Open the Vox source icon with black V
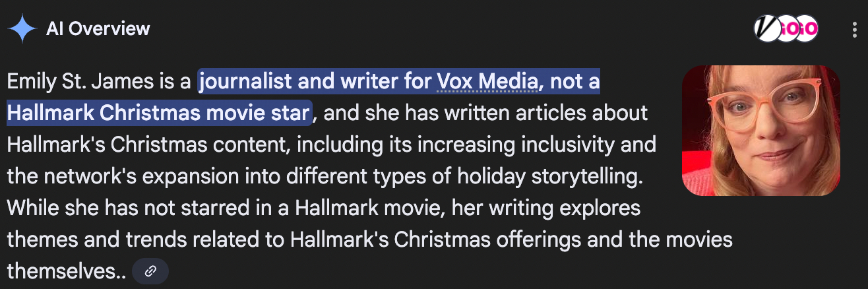868x289 pixels. [768, 28]
